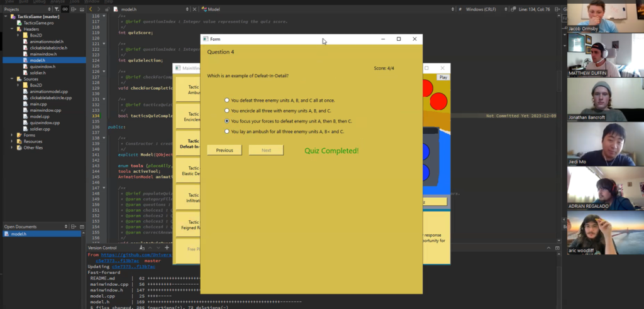This screenshot has width=644, height=309.
Task: Go back using the yellow left arrow
Action: coord(91,9)
